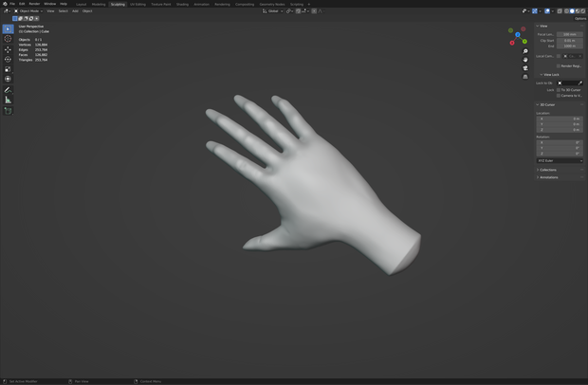Activate the Move tool

(x=8, y=49)
